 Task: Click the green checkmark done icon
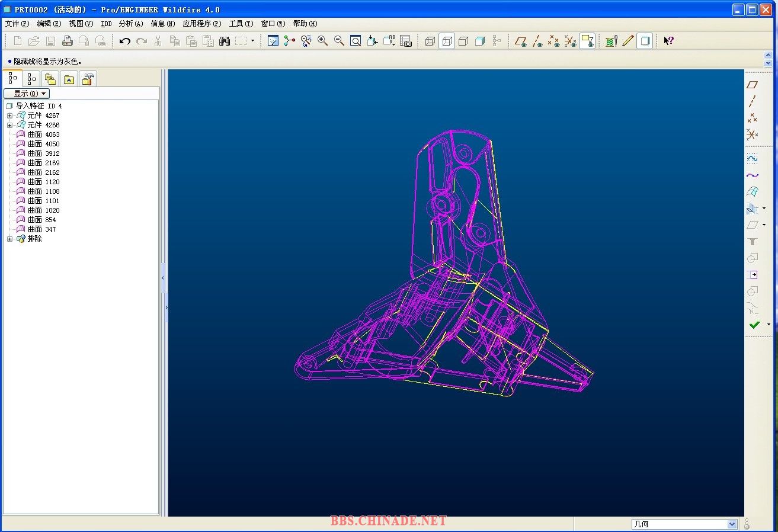coord(754,325)
